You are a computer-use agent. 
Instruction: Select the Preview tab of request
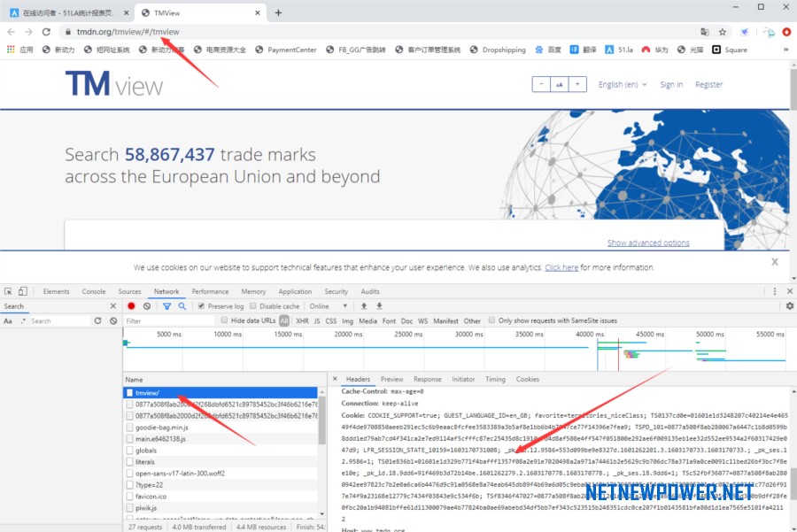(391, 379)
